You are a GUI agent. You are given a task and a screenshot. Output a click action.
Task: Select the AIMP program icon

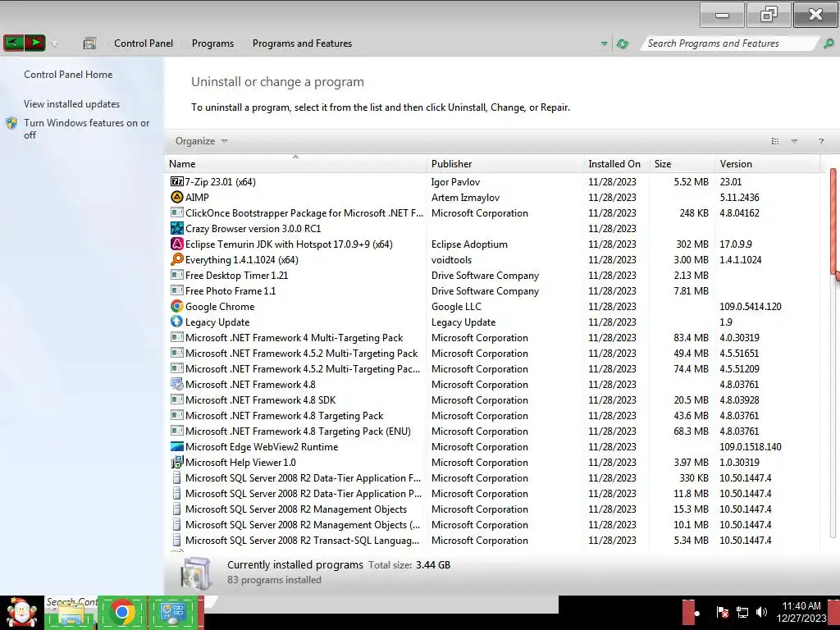coord(177,197)
